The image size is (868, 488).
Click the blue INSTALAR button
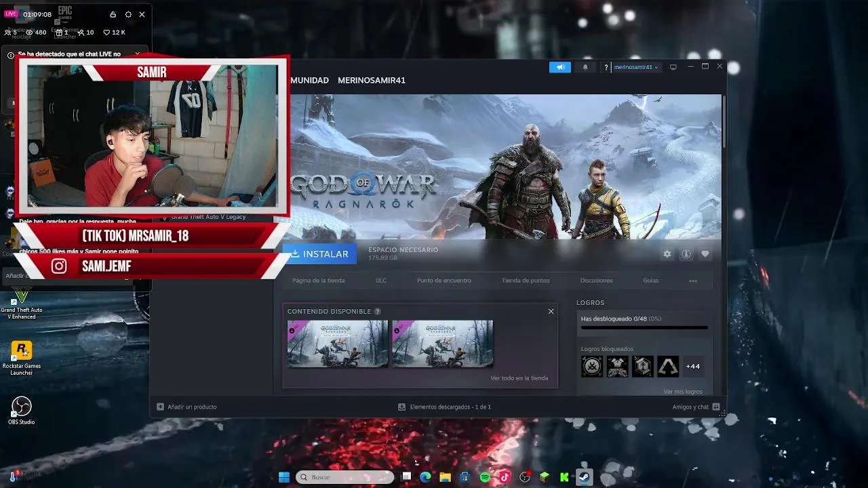pyautogui.click(x=319, y=253)
